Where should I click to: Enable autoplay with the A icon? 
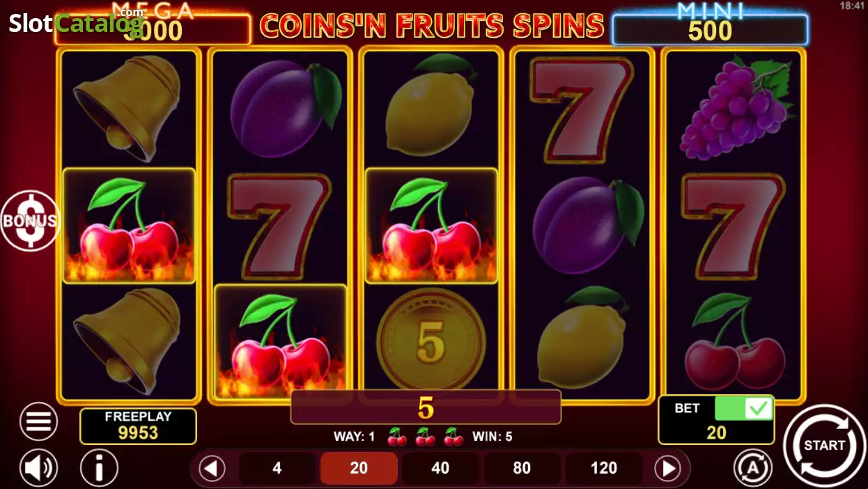point(753,467)
